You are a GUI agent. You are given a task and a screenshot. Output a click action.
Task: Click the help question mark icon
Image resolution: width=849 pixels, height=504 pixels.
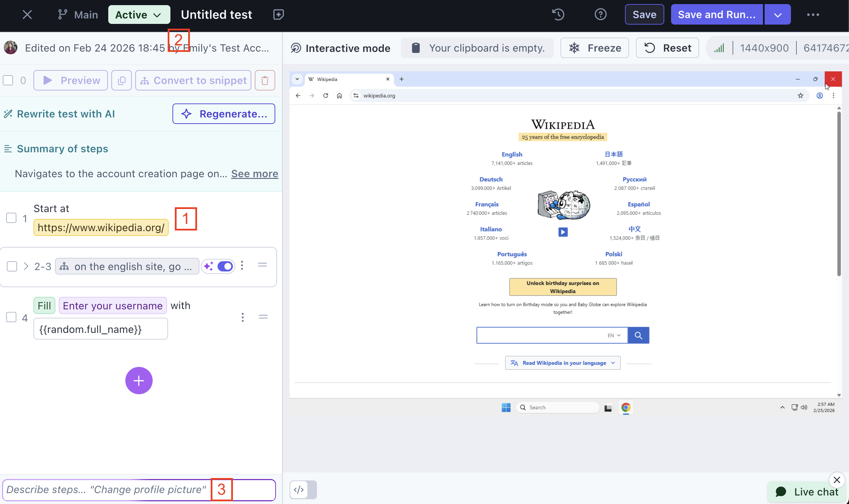[600, 15]
